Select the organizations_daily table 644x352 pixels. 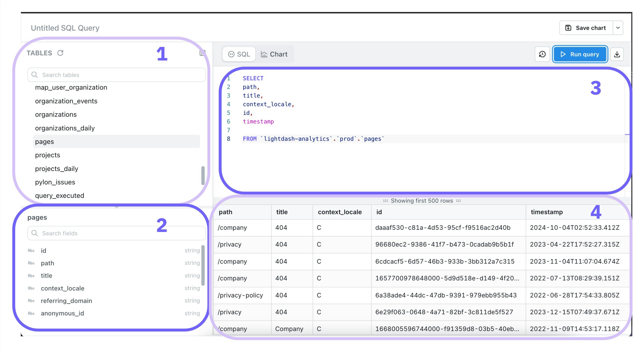(65, 128)
